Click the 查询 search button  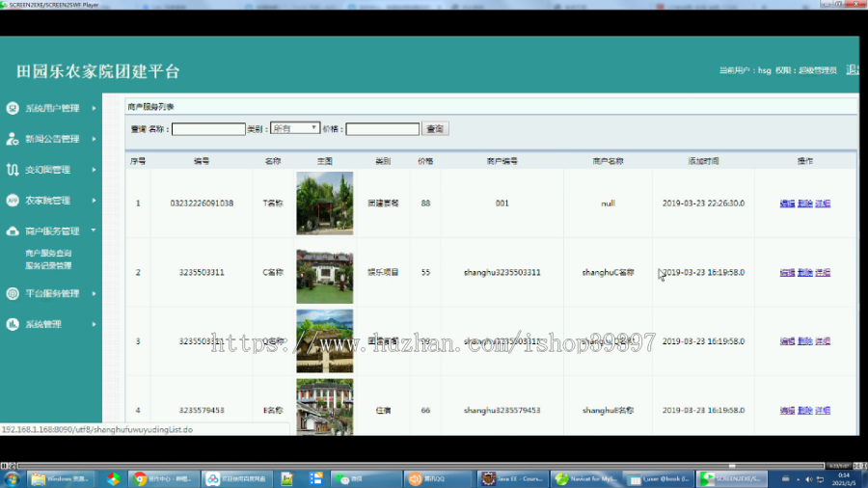[435, 129]
